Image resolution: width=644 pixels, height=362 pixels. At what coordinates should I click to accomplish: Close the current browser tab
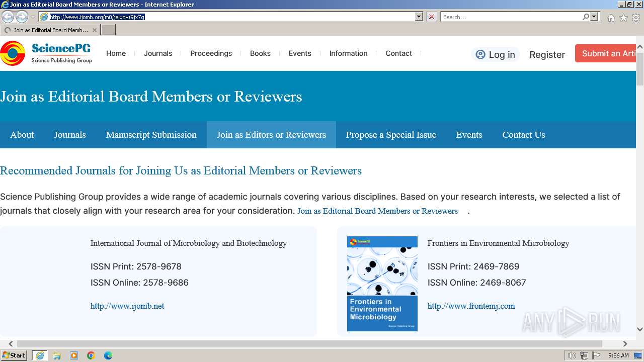[x=95, y=30]
